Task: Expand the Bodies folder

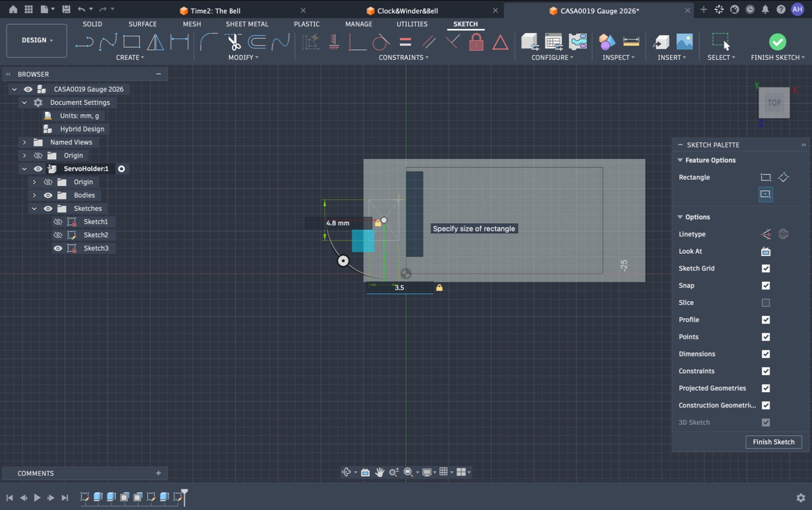Action: tap(34, 195)
